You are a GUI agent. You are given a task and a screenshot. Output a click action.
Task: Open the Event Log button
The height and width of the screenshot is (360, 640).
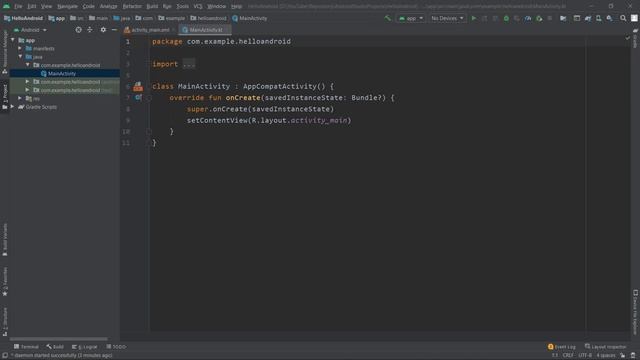click(x=562, y=347)
